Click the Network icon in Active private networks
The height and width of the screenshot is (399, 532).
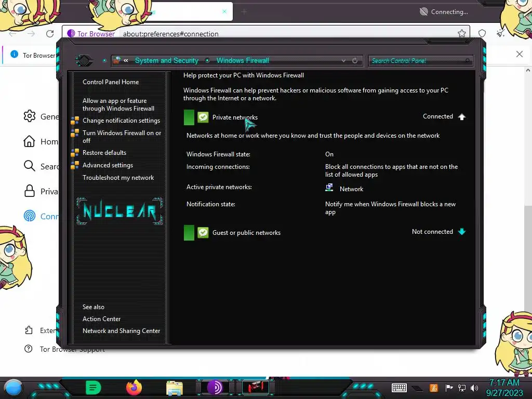(329, 188)
